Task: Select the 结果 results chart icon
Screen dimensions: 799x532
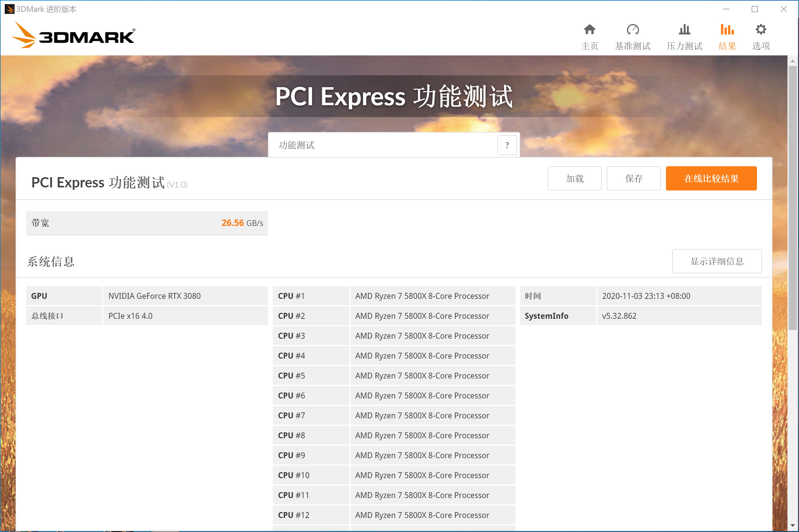Action: pos(727,35)
